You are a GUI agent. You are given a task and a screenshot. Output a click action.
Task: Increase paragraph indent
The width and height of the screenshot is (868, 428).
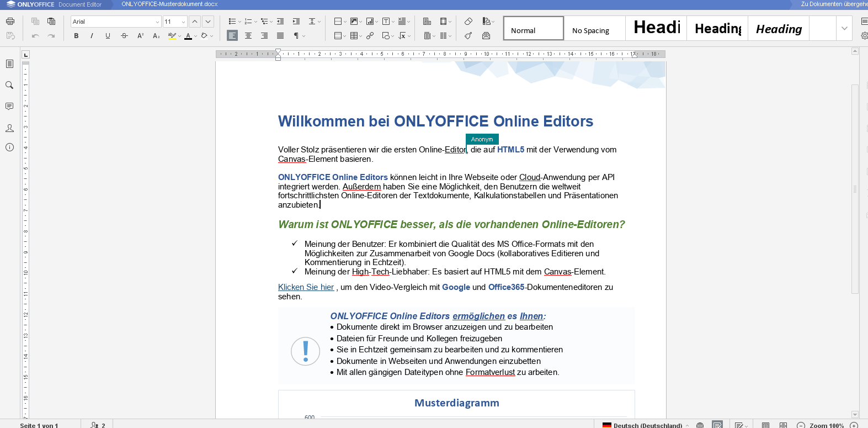(296, 22)
